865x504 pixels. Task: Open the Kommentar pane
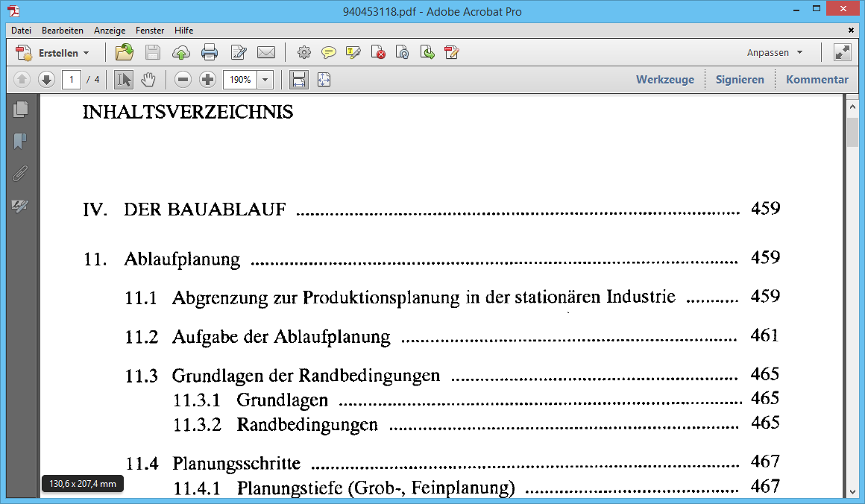click(817, 80)
